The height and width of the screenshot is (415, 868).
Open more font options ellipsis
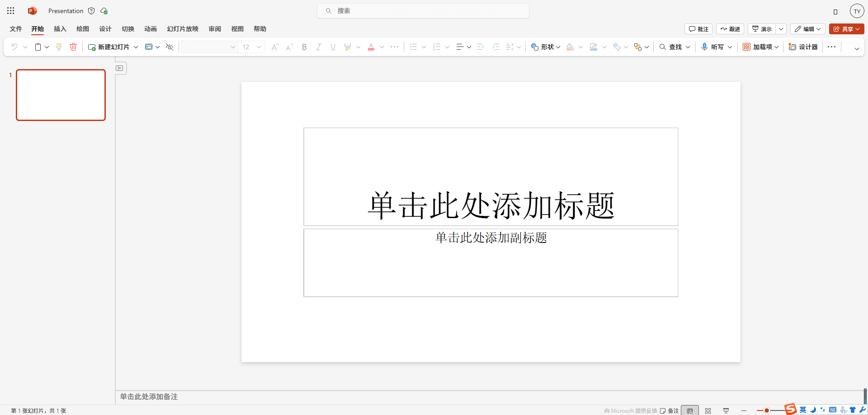[394, 47]
